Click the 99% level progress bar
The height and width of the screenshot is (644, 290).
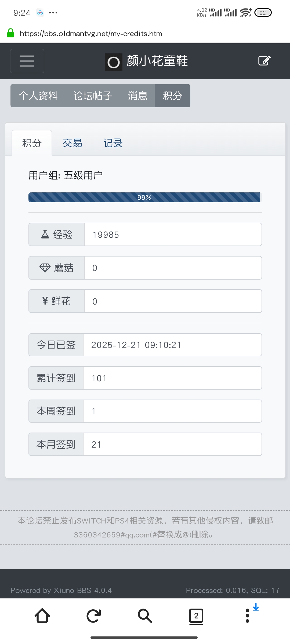click(x=144, y=197)
